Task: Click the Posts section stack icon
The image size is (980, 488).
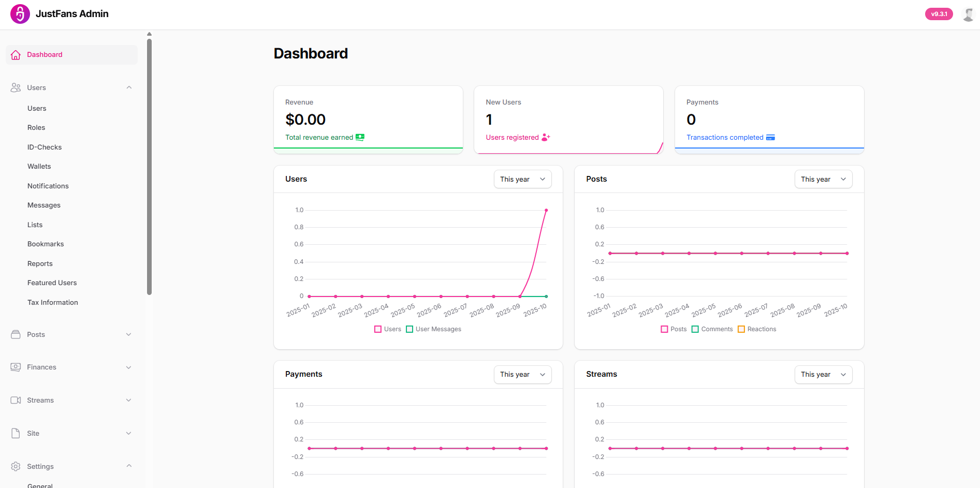Action: click(x=16, y=335)
